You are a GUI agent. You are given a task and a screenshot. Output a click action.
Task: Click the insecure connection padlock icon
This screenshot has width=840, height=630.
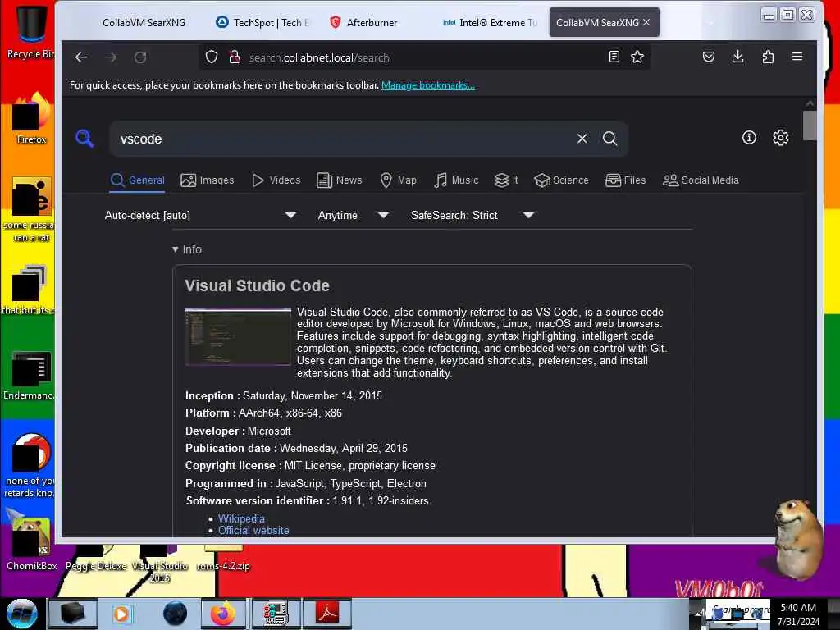tap(234, 57)
